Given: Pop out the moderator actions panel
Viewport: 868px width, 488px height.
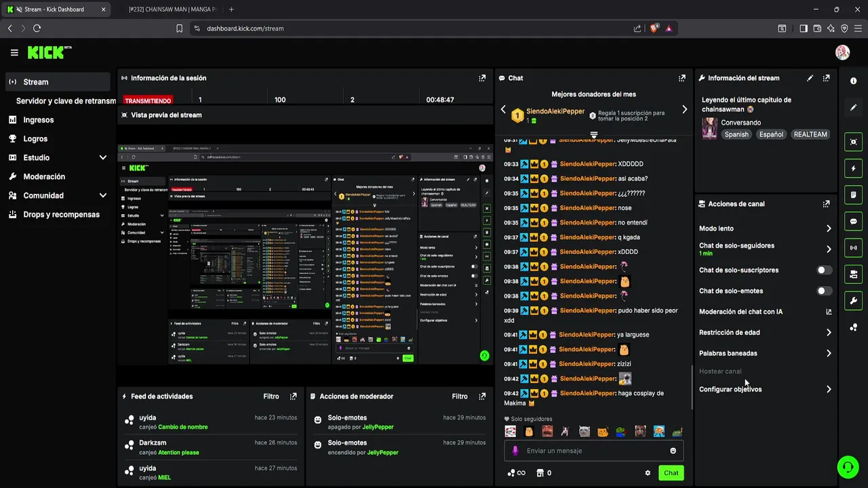Looking at the screenshot, I should click(x=482, y=396).
